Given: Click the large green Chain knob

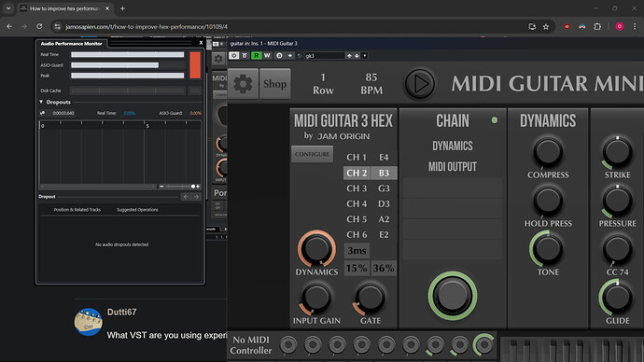Looking at the screenshot, I should (x=452, y=296).
